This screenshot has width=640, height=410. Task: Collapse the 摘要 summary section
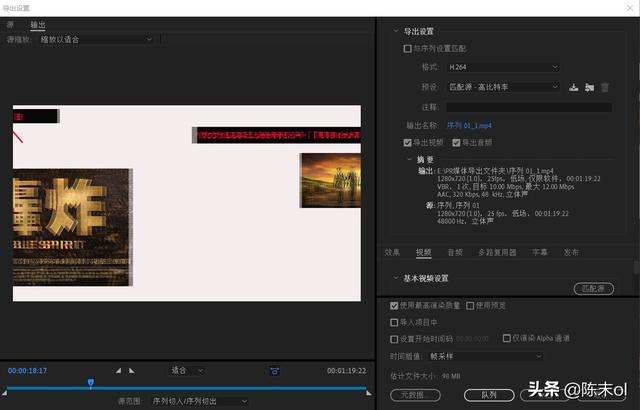409,160
